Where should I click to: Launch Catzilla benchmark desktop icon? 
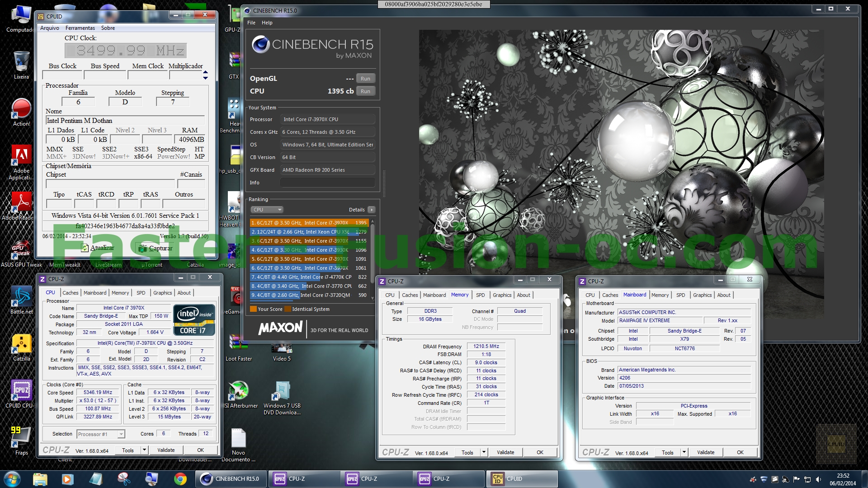pyautogui.click(x=21, y=347)
